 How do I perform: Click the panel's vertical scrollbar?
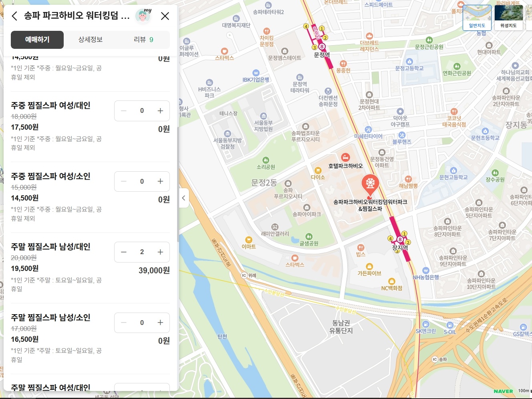pyautogui.click(x=178, y=184)
